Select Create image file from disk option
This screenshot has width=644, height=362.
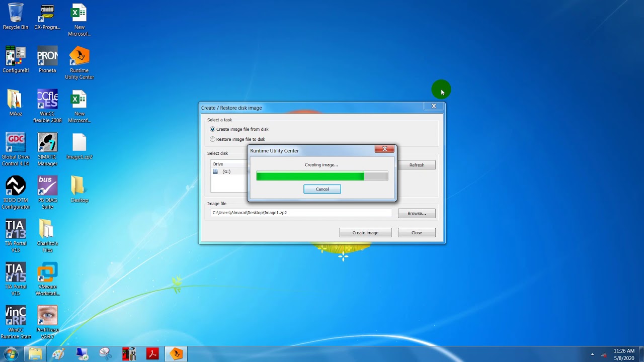pos(239,129)
